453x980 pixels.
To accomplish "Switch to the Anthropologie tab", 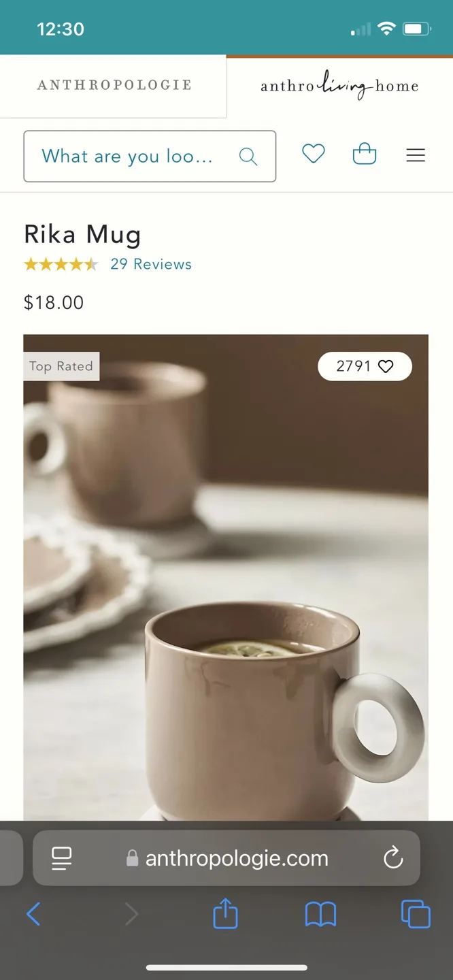I will [114, 85].
